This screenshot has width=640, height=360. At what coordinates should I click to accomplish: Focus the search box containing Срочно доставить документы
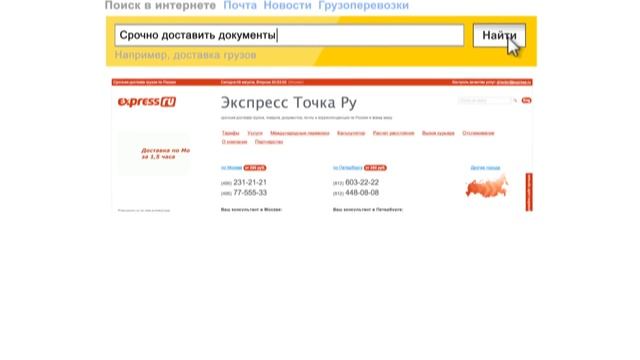pos(289,35)
